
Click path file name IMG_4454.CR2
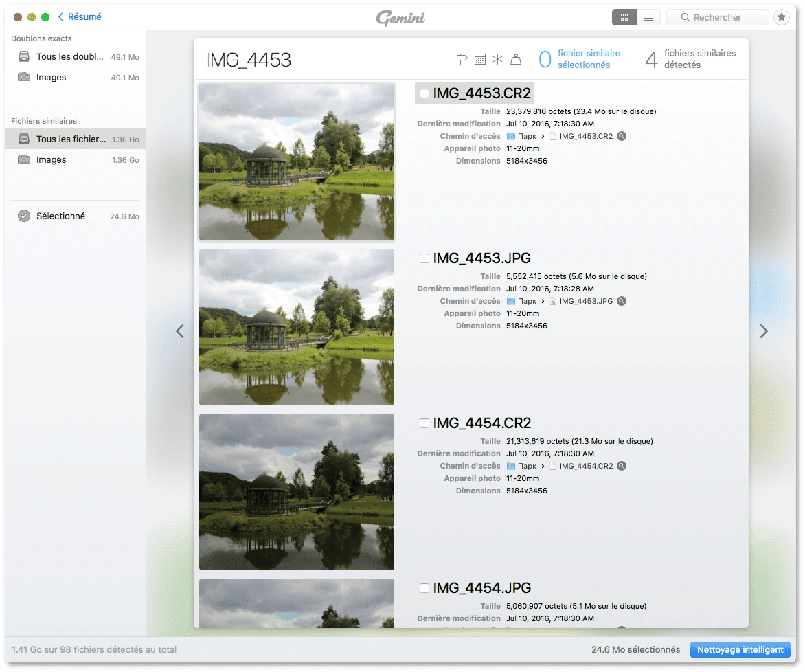click(x=586, y=466)
